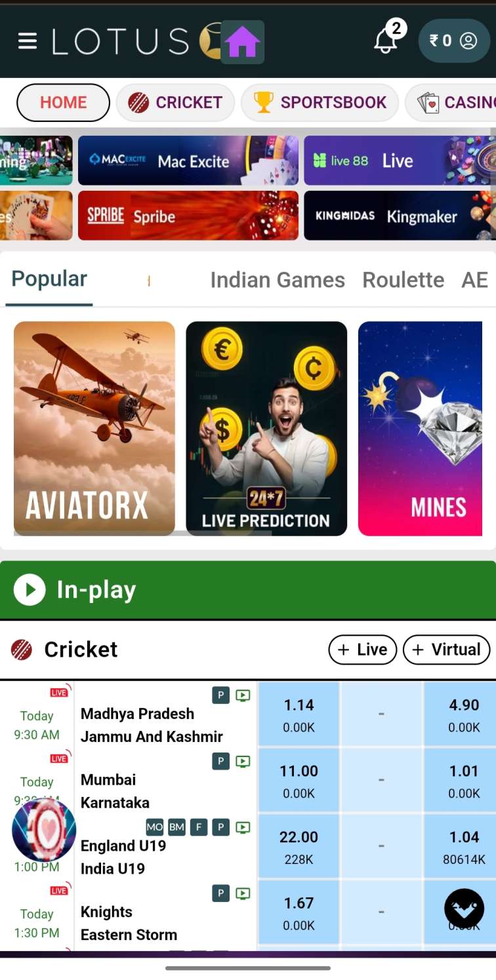The width and height of the screenshot is (496, 980).
Task: Open the rupee balance account button
Action: click(x=454, y=41)
